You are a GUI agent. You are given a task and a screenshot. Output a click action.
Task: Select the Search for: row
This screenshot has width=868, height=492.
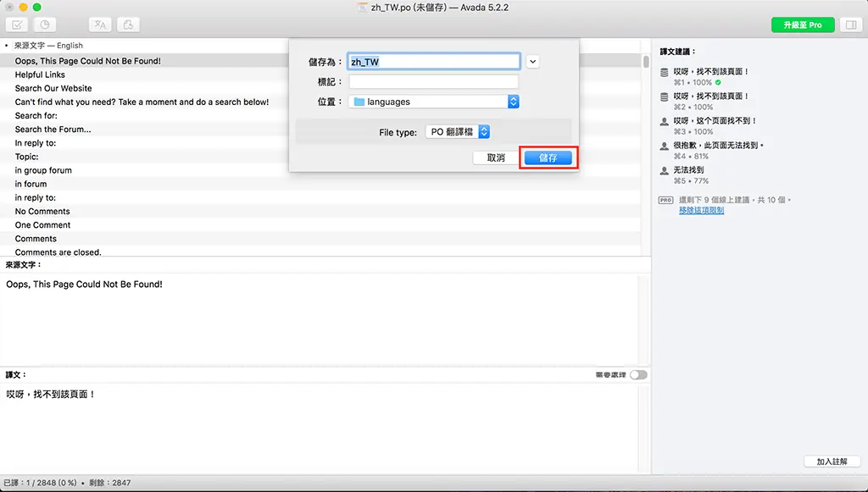320,115
